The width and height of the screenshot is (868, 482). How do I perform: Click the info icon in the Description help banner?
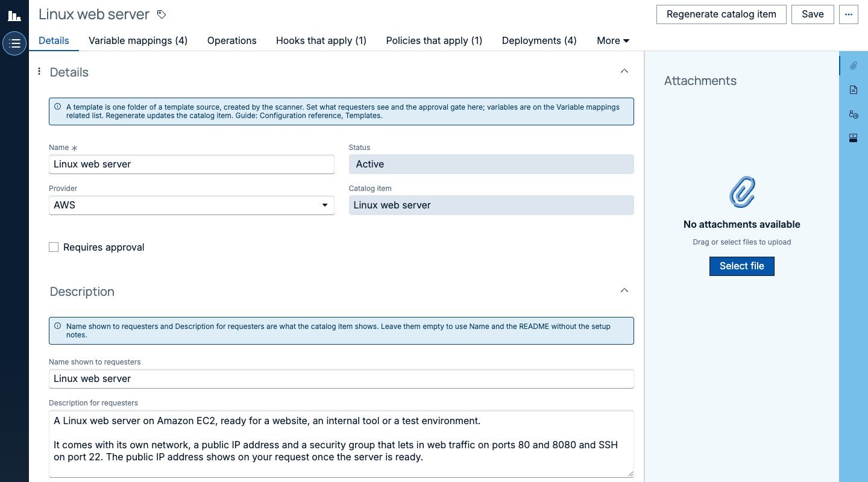pyautogui.click(x=58, y=326)
